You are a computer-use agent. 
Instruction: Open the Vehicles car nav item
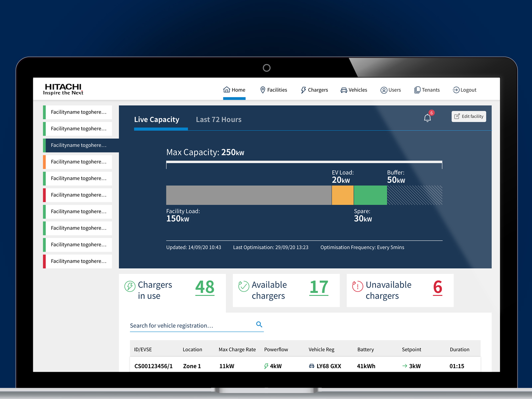coord(354,90)
